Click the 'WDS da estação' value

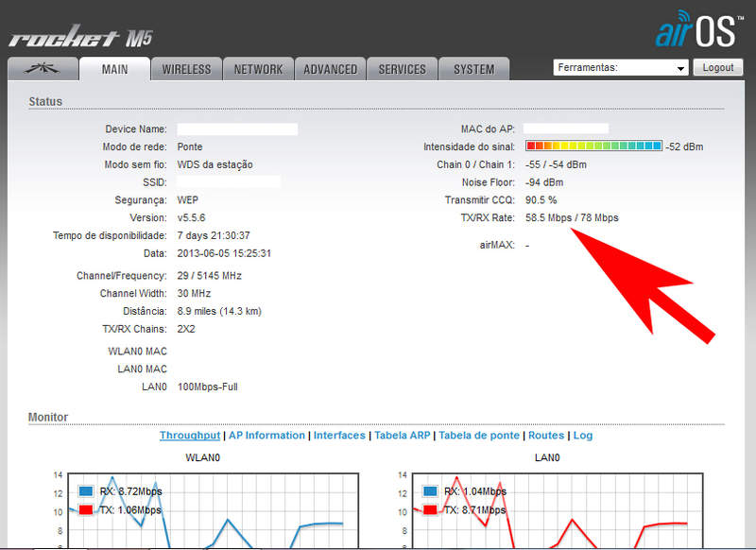tap(215, 164)
